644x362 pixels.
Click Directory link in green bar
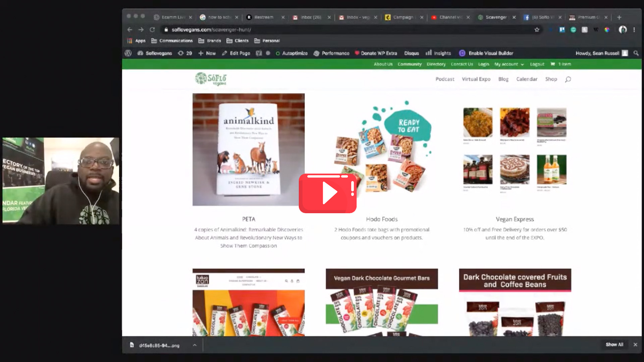[436, 64]
